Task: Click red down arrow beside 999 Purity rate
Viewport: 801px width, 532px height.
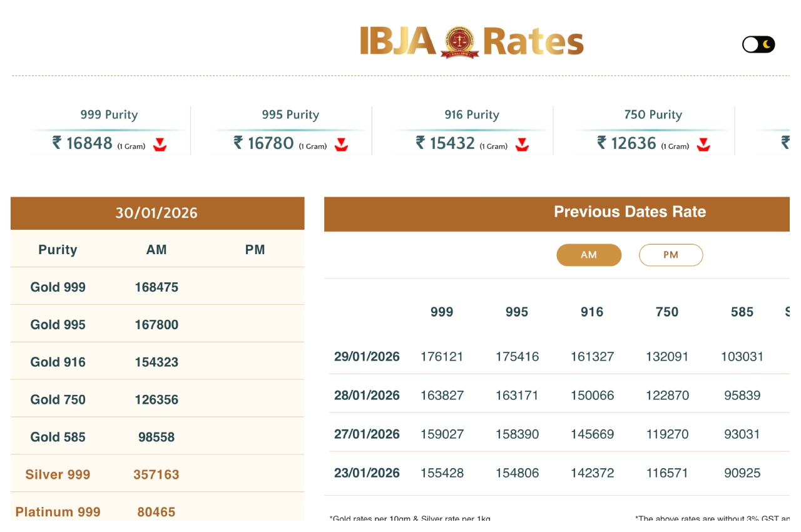Action: pyautogui.click(x=160, y=145)
